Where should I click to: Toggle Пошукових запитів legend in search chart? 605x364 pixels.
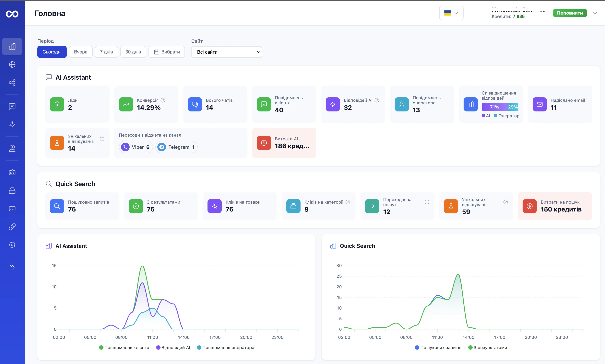click(x=438, y=347)
